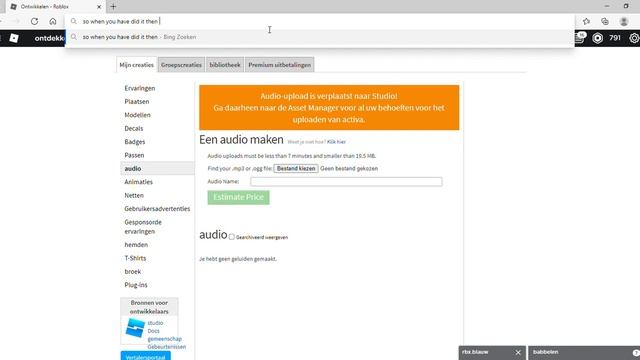Close the Ontwikkelen - Roblox tab
This screenshot has height=360, width=640.
click(99, 7)
